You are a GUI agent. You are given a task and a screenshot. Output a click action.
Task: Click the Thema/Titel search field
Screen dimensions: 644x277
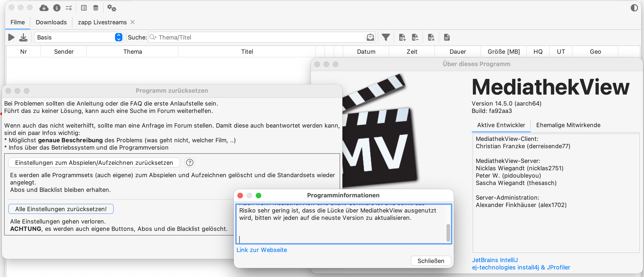pos(261,37)
